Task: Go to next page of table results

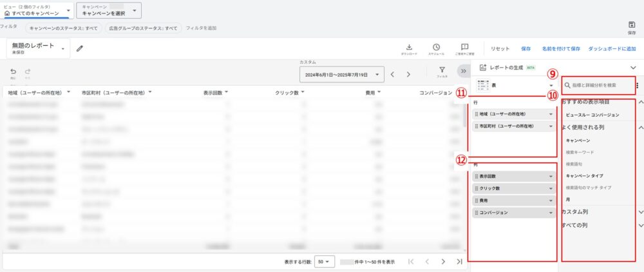Action: (x=442, y=262)
